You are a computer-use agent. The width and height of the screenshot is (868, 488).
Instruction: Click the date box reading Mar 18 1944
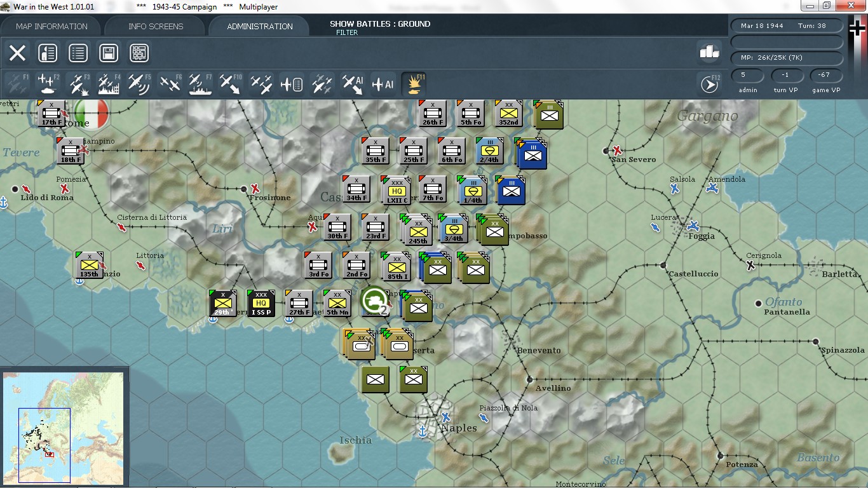click(x=787, y=26)
